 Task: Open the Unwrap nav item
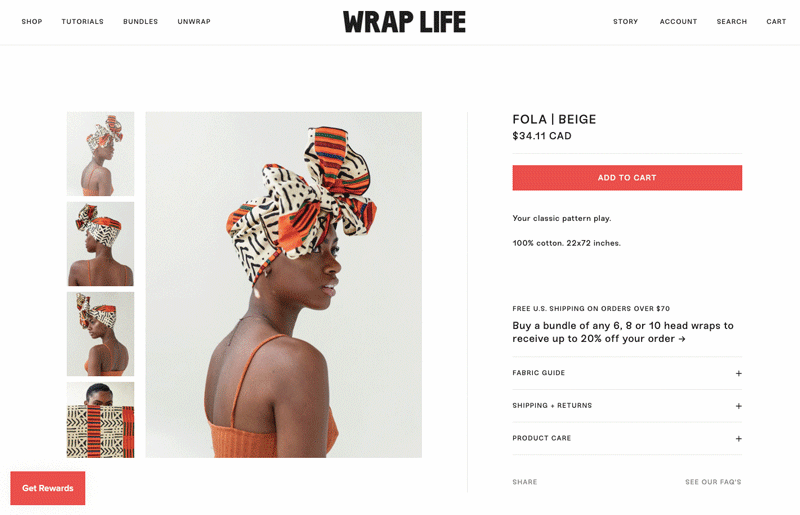(194, 21)
